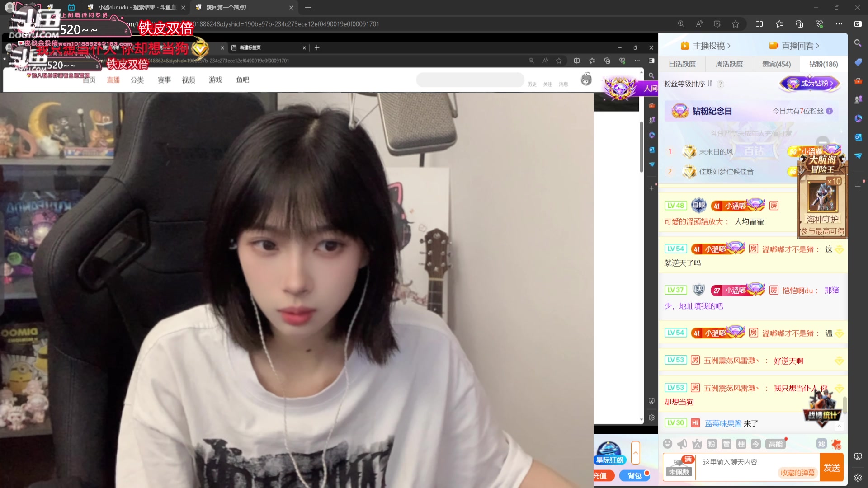The image size is (868, 488).
Task: Switch to the 贵宾(454) tab
Action: point(777,64)
